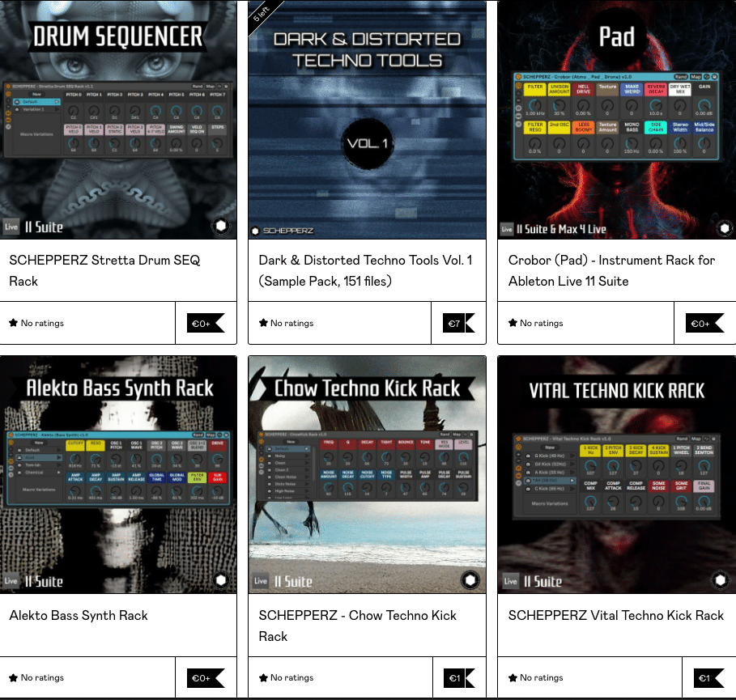Click the Dark & Distorted Techno Tools cover image
736x700 pixels.
tap(367, 120)
